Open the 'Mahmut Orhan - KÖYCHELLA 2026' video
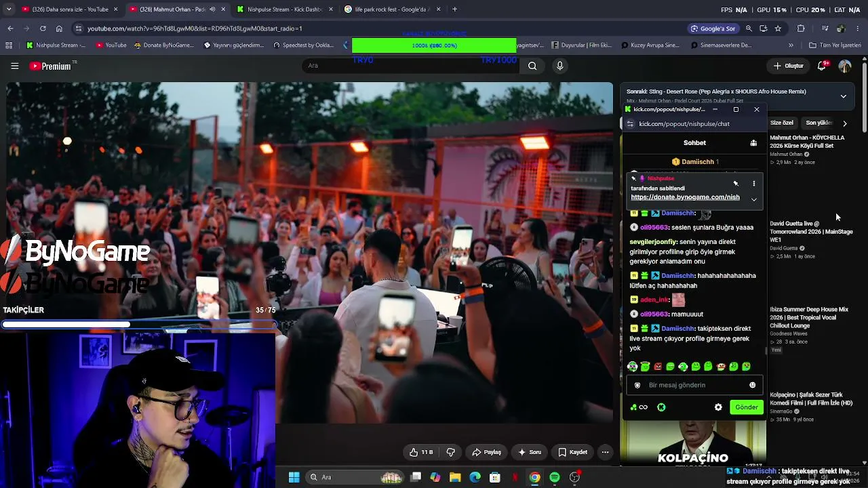Screen dimensions: 868x488 point(807,142)
